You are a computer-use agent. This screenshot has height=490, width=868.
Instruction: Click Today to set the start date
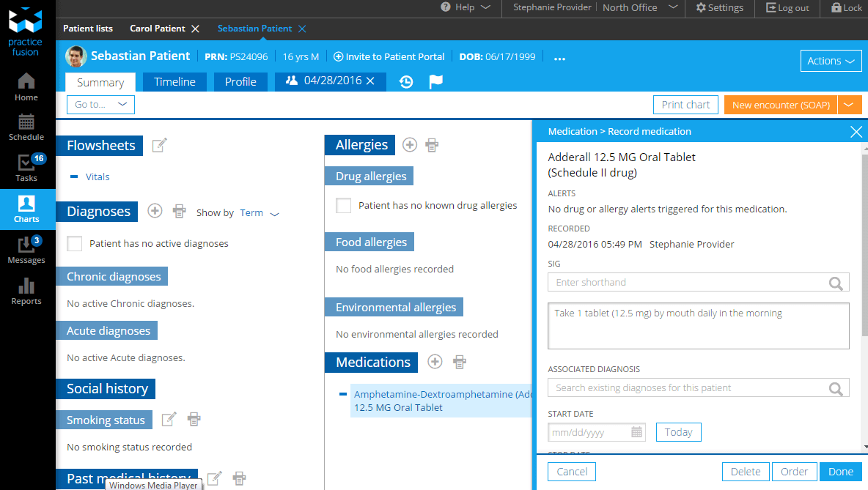tap(678, 432)
